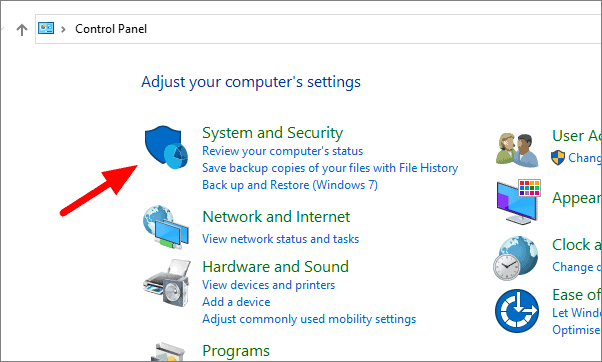Go up one level with up arrow
Viewport: 602px width, 362px height.
pyautogui.click(x=22, y=30)
